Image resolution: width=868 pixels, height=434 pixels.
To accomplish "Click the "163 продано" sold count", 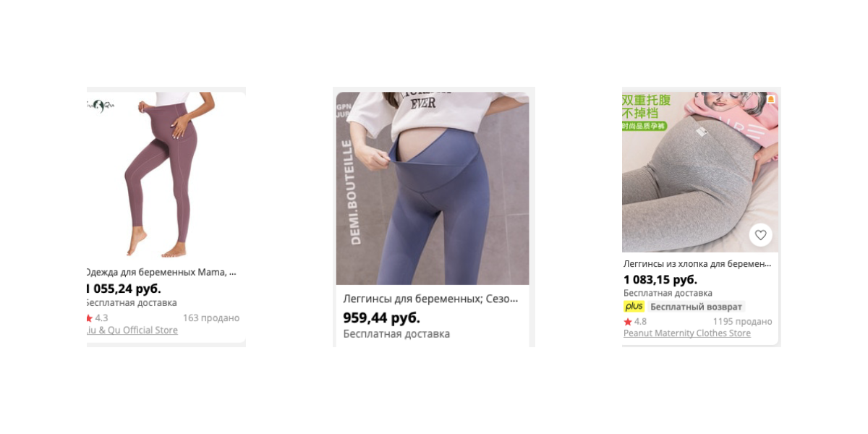I will [211, 318].
